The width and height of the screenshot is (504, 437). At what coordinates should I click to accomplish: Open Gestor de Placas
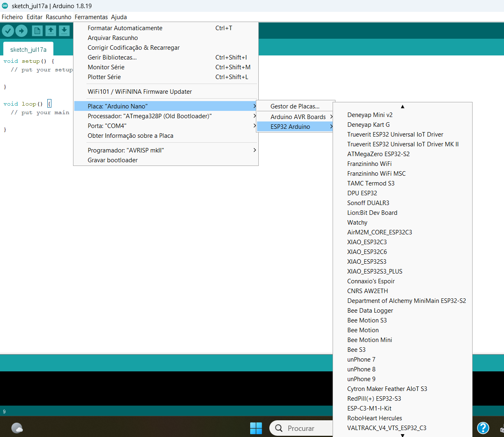tap(295, 106)
